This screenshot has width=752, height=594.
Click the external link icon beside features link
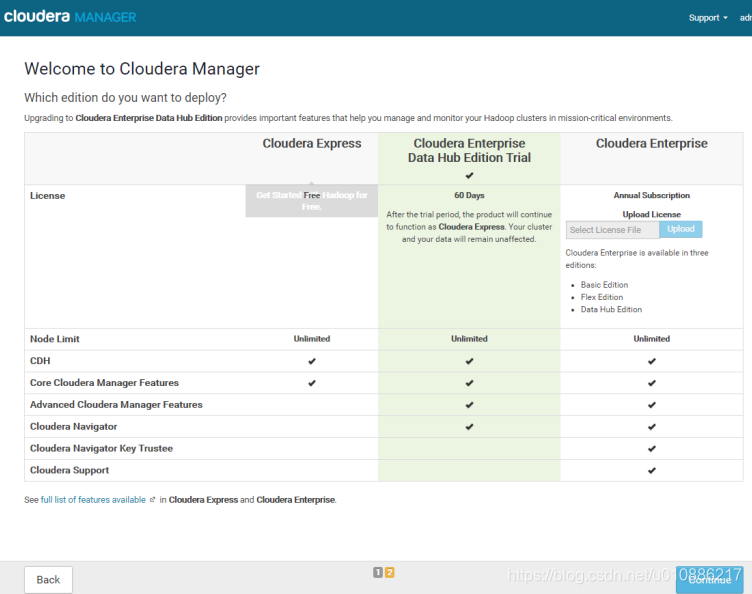coord(153,500)
